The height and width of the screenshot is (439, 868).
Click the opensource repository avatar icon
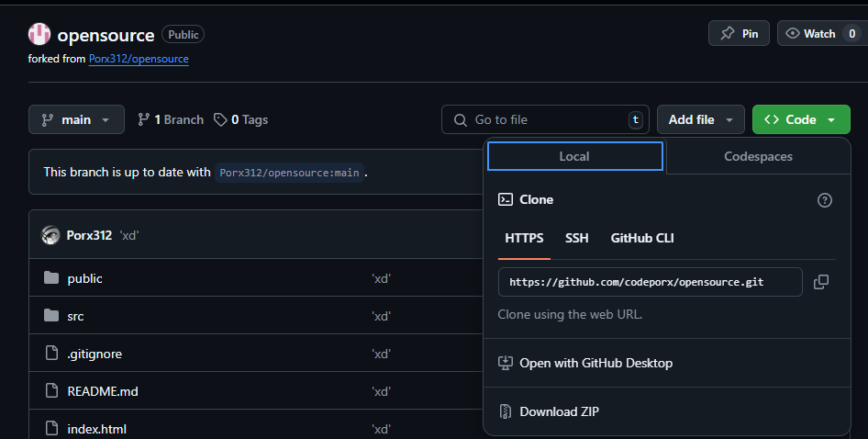39,34
